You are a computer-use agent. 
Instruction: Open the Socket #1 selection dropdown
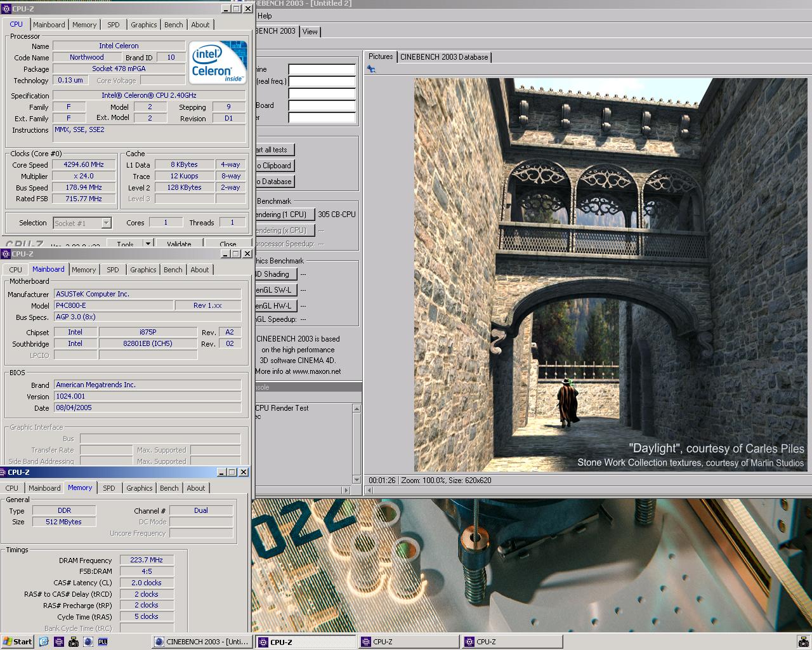pyautogui.click(x=107, y=223)
